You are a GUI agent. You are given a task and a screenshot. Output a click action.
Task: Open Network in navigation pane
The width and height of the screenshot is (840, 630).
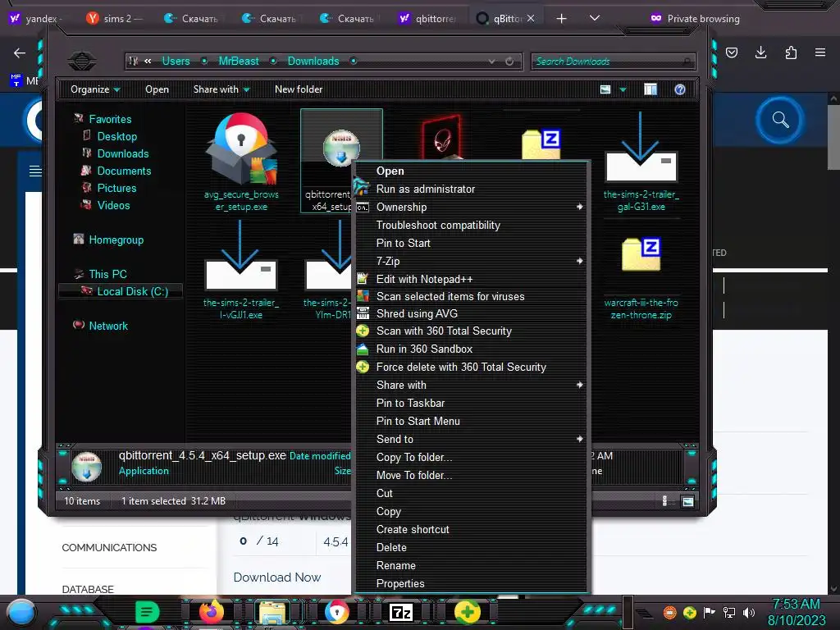click(x=108, y=326)
